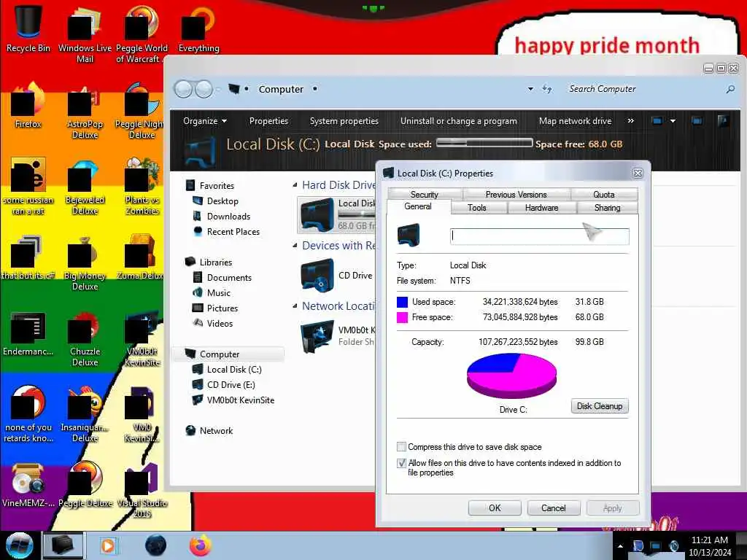This screenshot has width=747, height=560.
Task: Click the Space used bar in the details pane
Action: tap(484, 143)
